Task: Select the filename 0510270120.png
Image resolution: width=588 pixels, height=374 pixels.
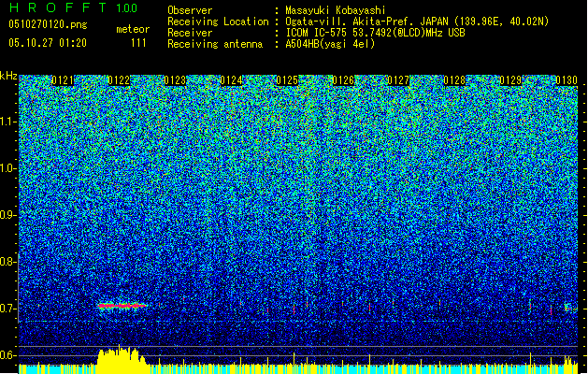Action: tap(48, 24)
